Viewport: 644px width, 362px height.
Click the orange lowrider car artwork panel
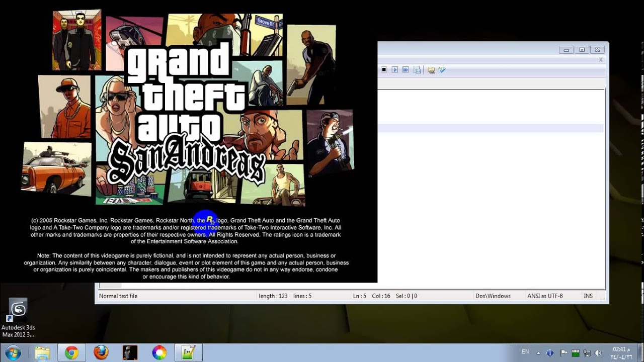pos(56,168)
